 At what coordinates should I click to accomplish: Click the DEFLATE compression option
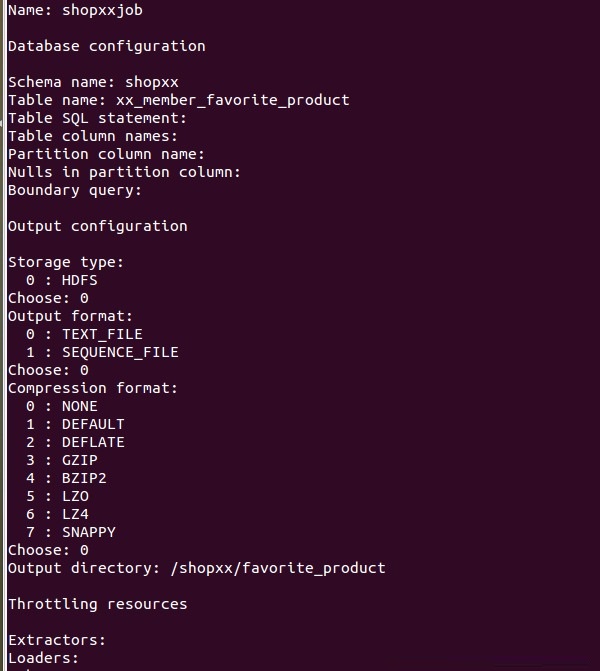(75, 442)
